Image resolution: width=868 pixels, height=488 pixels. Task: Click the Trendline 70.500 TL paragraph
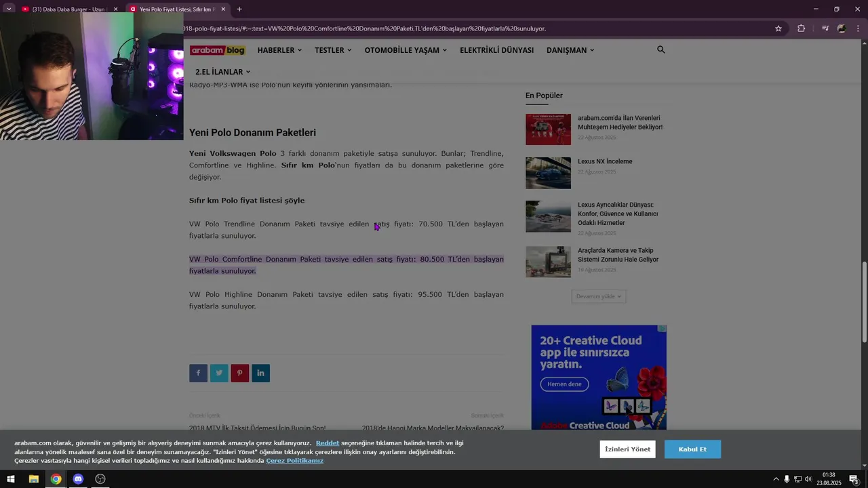pos(347,230)
